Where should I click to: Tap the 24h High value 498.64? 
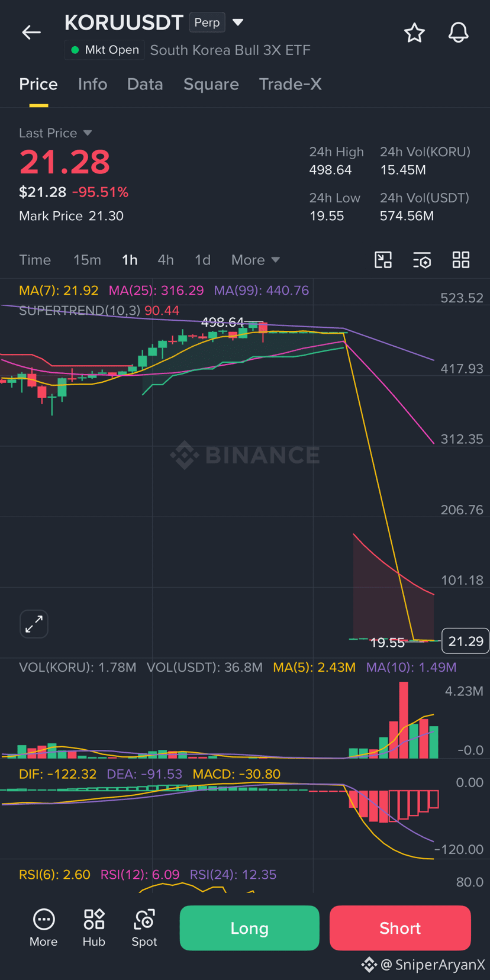click(x=330, y=170)
